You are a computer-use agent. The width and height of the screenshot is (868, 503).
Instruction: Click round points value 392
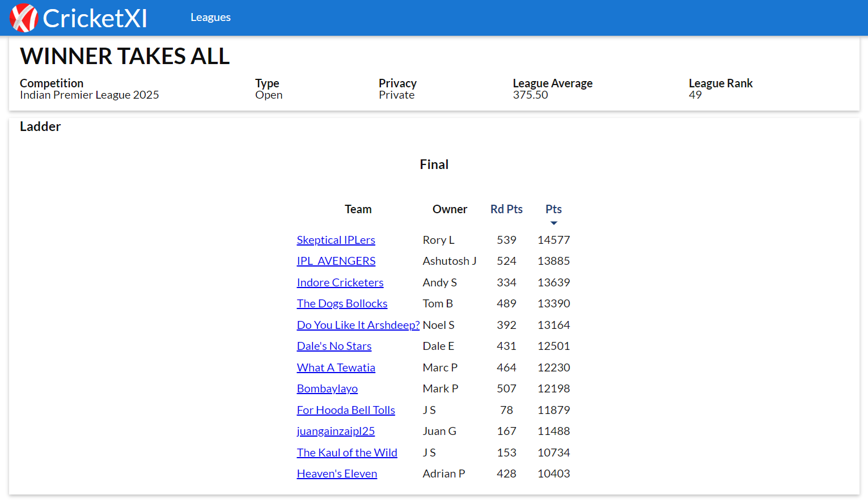click(x=506, y=325)
